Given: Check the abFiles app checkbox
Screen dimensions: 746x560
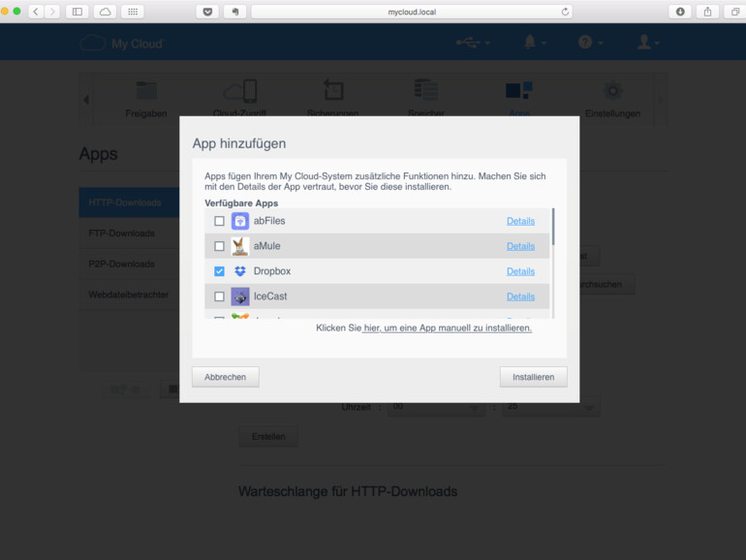Looking at the screenshot, I should point(219,221).
